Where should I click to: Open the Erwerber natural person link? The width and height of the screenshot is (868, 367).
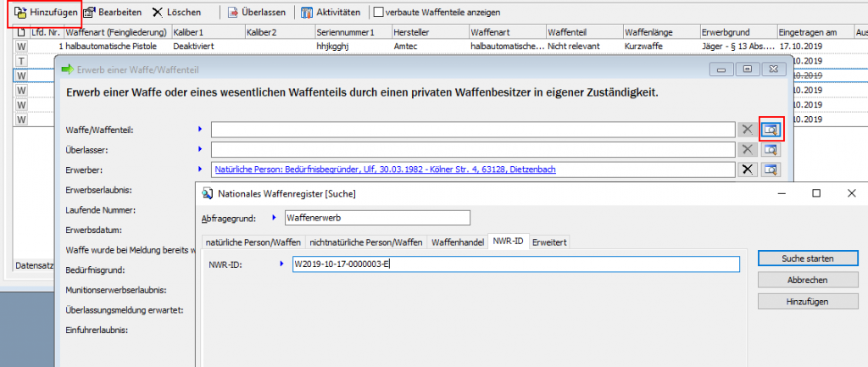coord(385,170)
